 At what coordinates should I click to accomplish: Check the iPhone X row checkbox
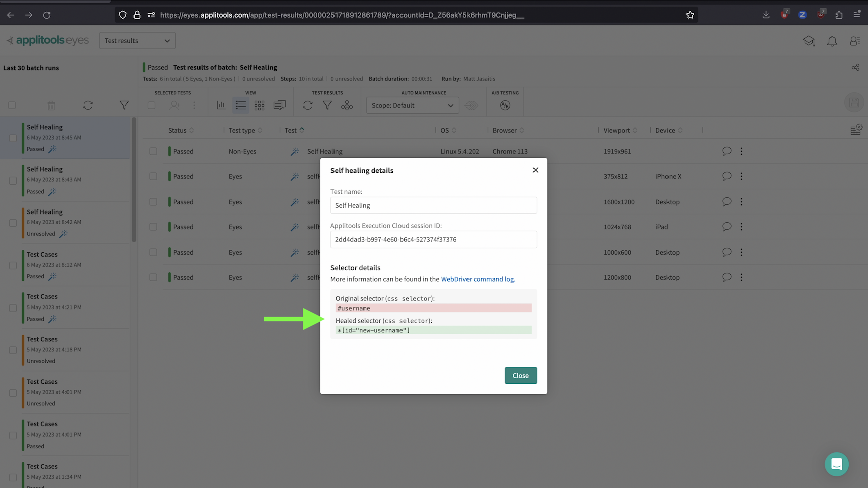coord(153,176)
